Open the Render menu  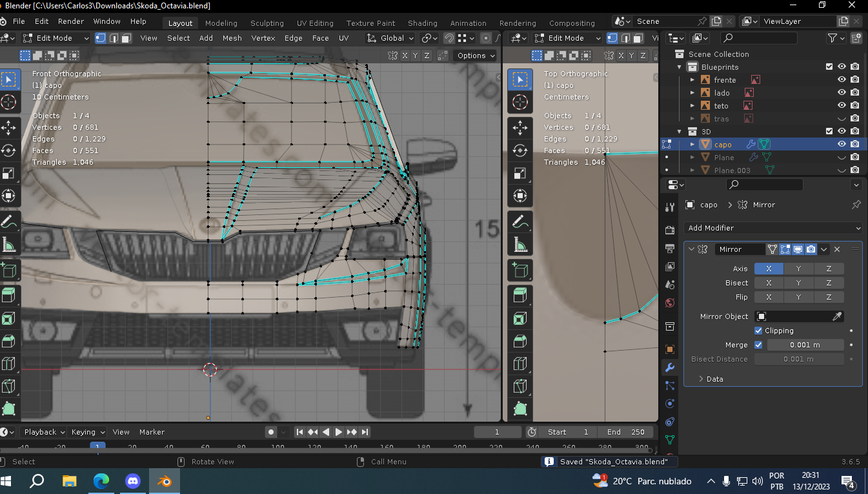pyautogui.click(x=71, y=21)
